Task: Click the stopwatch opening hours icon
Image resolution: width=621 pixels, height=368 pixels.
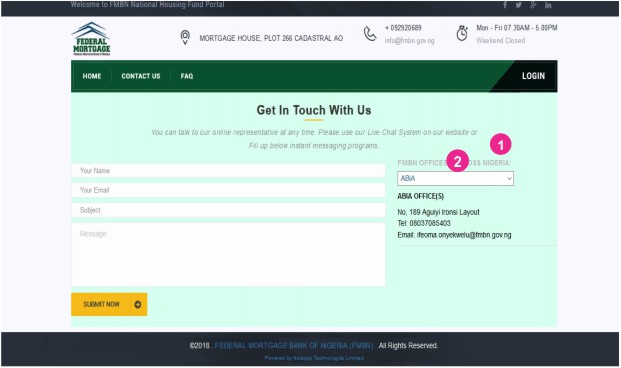Action: (x=462, y=33)
